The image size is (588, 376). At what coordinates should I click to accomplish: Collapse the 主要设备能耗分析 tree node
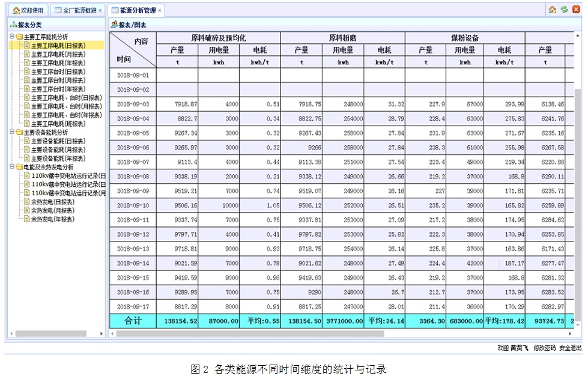[12, 133]
